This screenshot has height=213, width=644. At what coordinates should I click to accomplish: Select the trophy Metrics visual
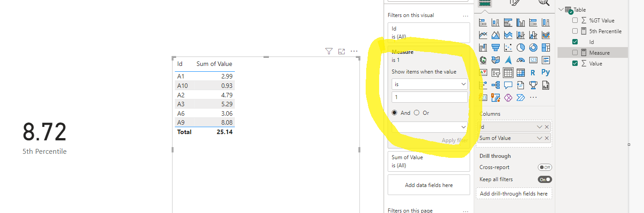[533, 85]
